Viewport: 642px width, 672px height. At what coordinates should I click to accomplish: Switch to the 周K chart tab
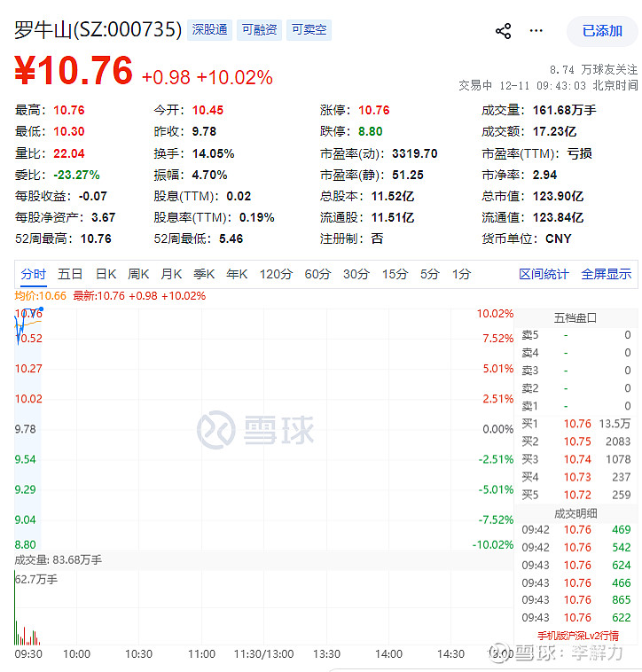point(138,274)
